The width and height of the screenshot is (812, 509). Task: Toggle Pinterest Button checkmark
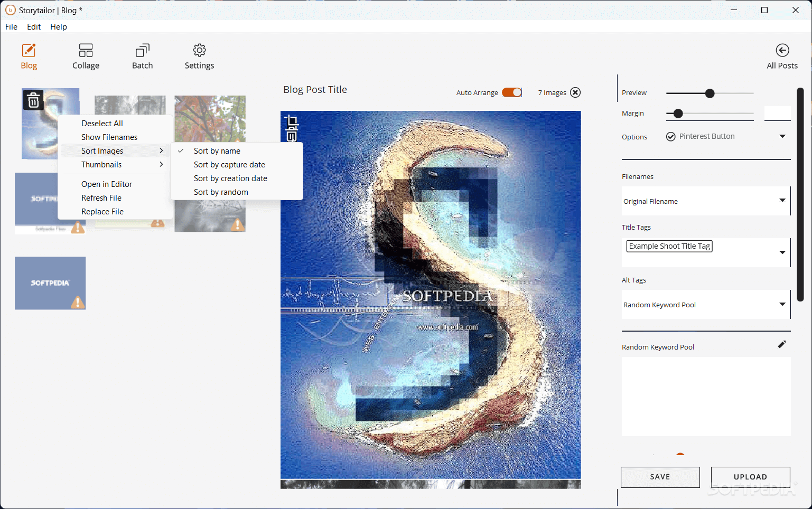point(670,137)
